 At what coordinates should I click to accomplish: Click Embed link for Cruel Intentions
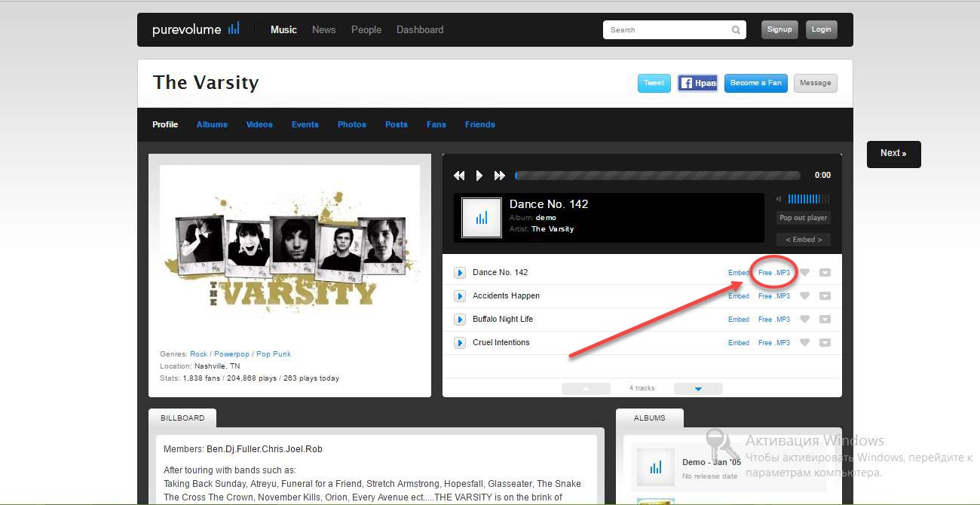point(739,343)
